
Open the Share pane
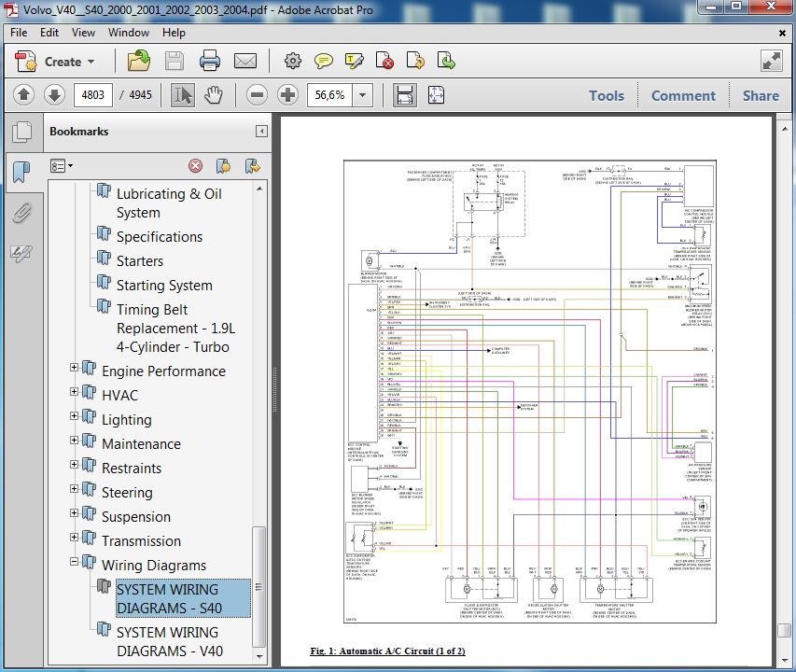pos(761,95)
